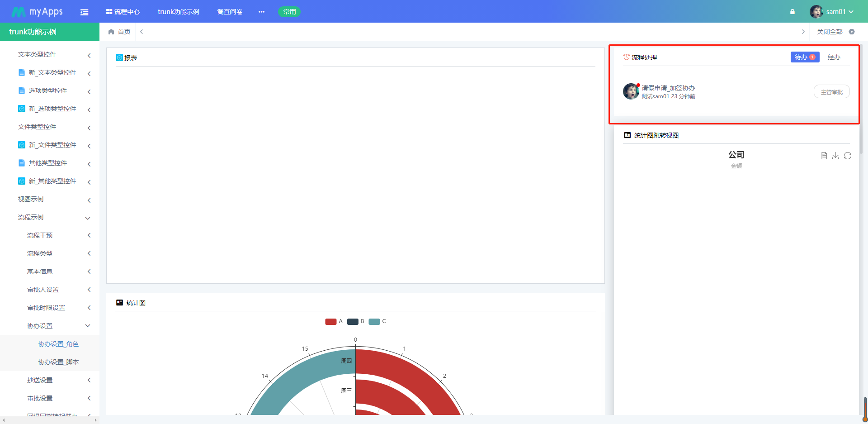Click the download icon in 公司 chart
Screen dimensions: 868x424
(835, 156)
